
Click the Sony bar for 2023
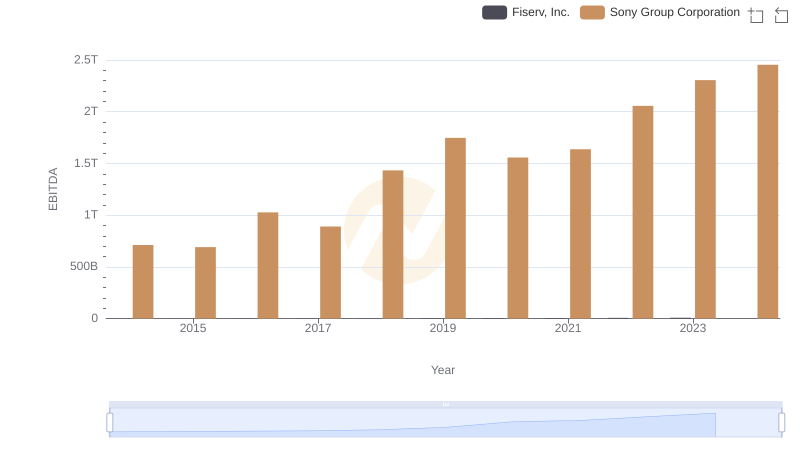tap(705, 199)
